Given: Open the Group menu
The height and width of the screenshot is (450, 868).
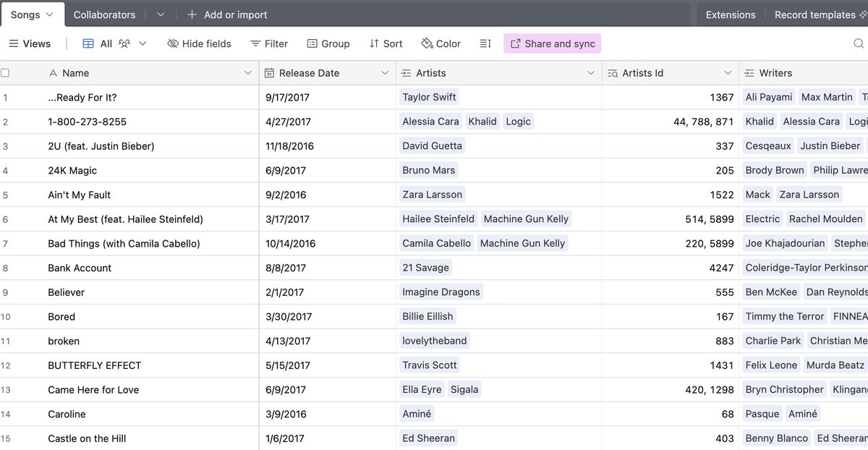Looking at the screenshot, I should click(x=328, y=43).
